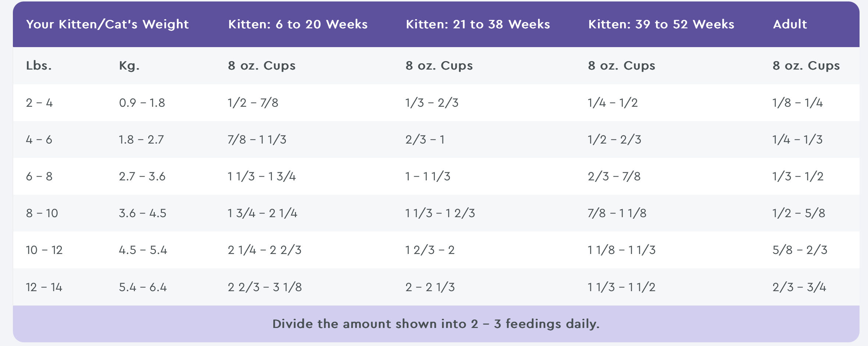This screenshot has height=346, width=868.
Task: Click the 'Adult' column header
Action: pyautogui.click(x=790, y=24)
